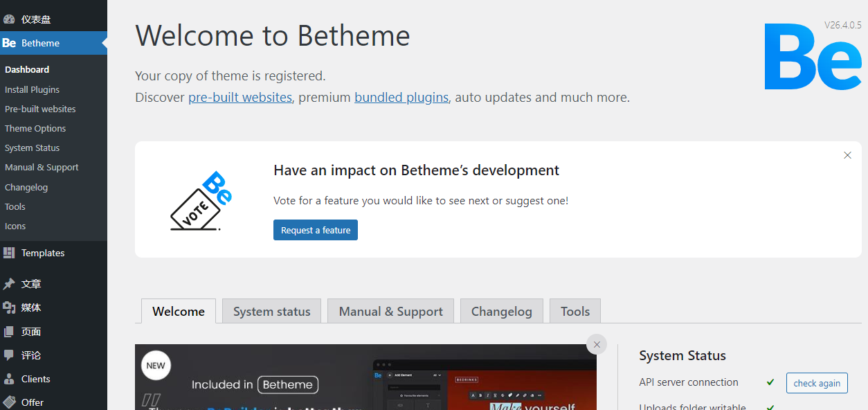The image size is (868, 410).
Task: Click the media library icon
Action: click(9, 307)
